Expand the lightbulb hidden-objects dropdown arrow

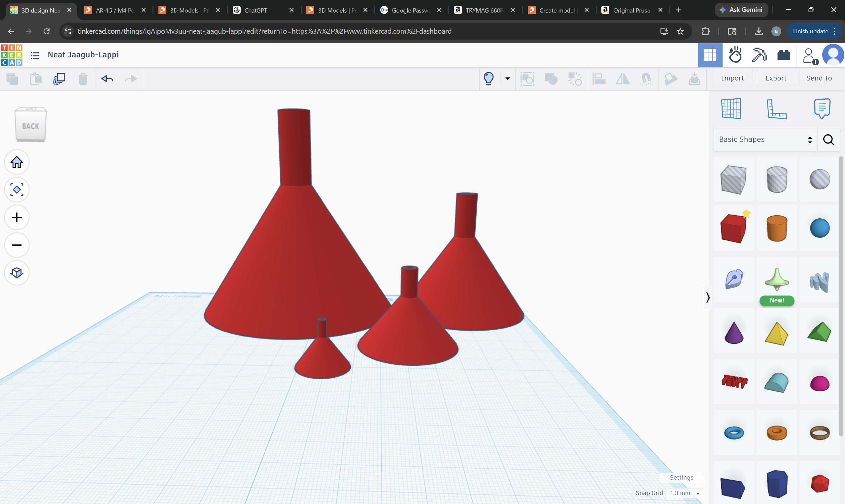click(508, 79)
